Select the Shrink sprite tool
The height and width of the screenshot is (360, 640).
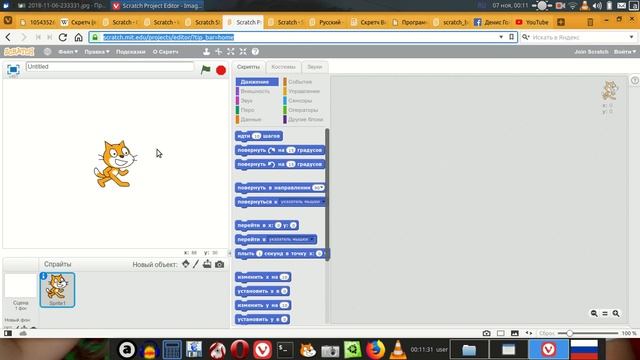point(243,51)
